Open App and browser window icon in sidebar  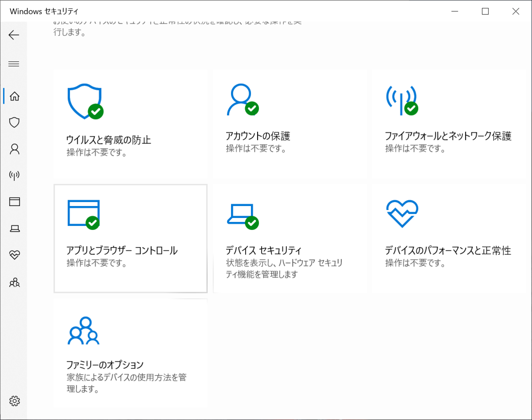click(14, 202)
